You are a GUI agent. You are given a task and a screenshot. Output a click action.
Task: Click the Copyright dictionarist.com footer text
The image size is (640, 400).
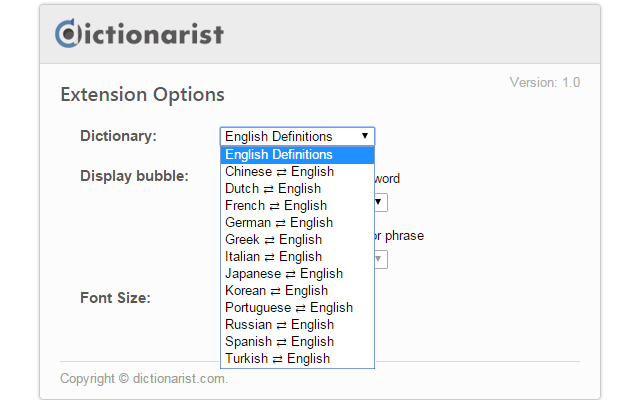(x=144, y=379)
